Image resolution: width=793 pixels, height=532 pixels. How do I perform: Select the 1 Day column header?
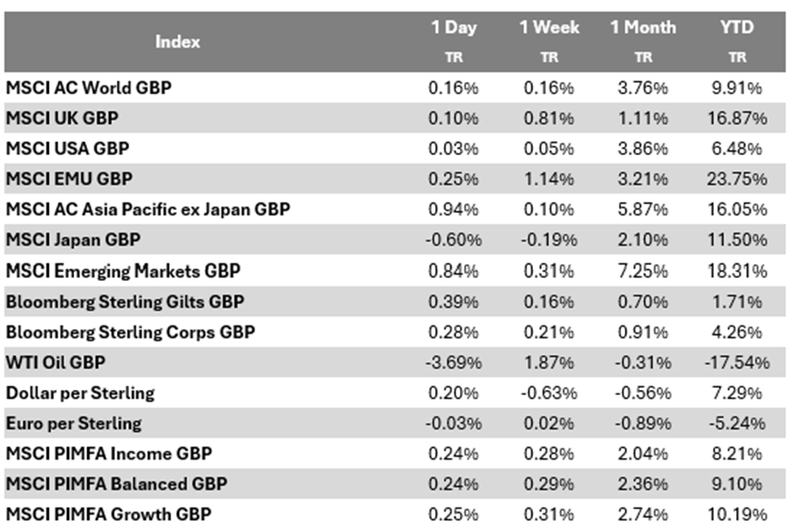coord(455,28)
